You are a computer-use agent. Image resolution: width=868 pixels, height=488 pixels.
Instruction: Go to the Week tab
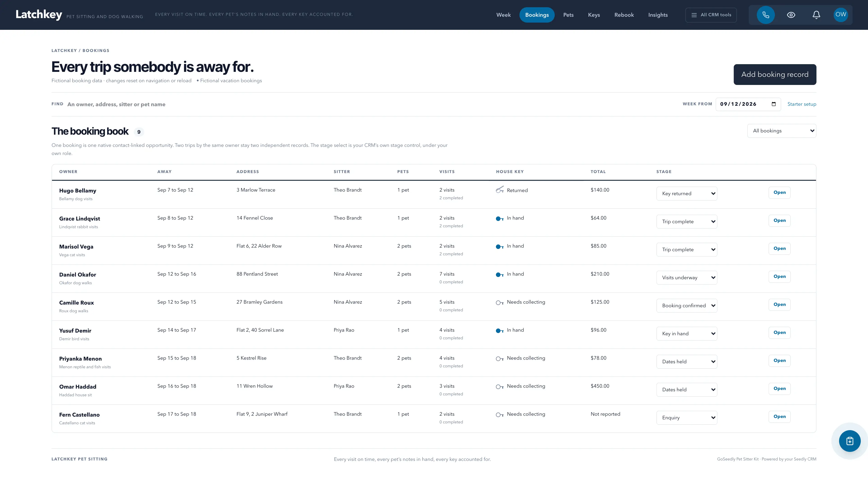503,15
